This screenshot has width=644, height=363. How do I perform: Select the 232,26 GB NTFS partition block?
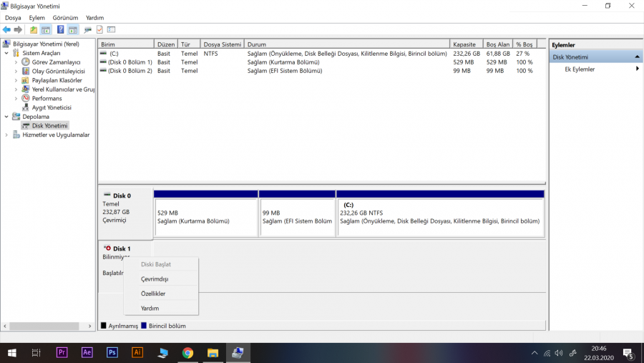(x=440, y=214)
